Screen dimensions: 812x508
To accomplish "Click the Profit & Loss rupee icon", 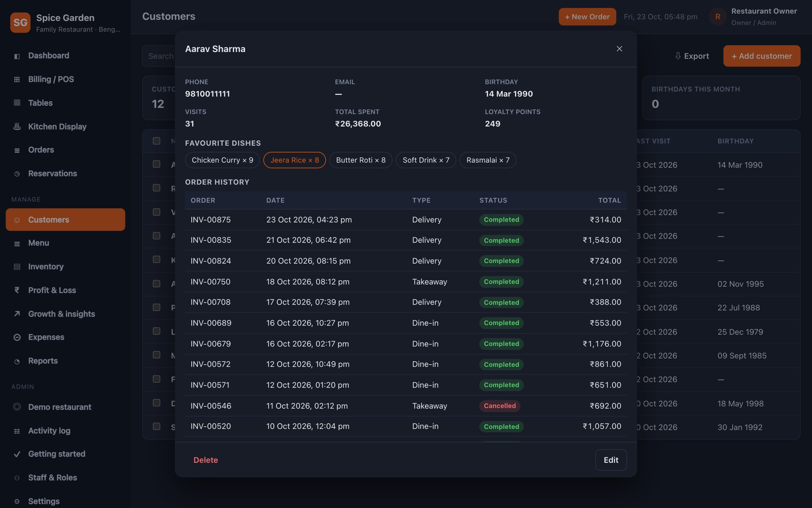I will [17, 290].
